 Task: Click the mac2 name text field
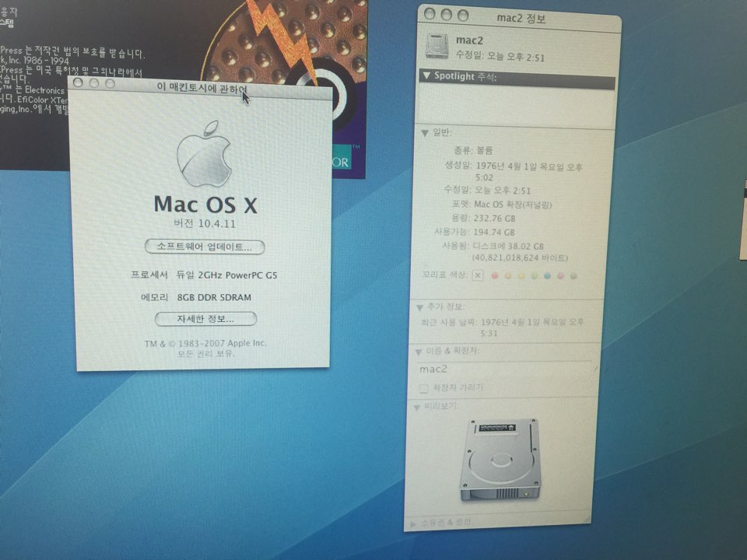(506, 369)
